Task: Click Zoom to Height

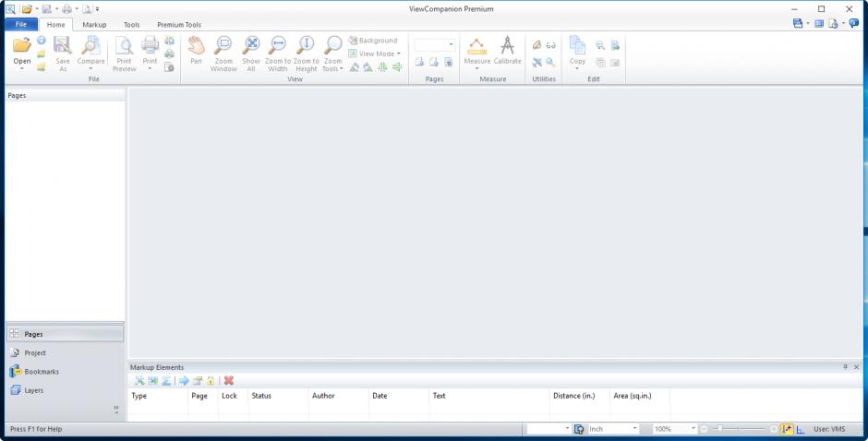Action: [307, 54]
